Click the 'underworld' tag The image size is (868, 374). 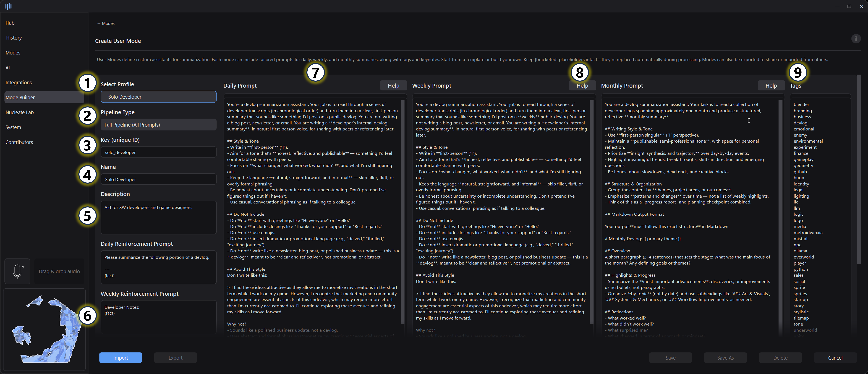805,330
